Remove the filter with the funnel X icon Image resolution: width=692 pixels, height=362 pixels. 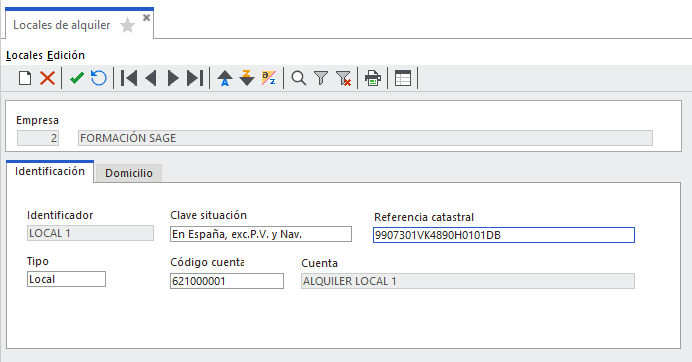pyautogui.click(x=343, y=78)
